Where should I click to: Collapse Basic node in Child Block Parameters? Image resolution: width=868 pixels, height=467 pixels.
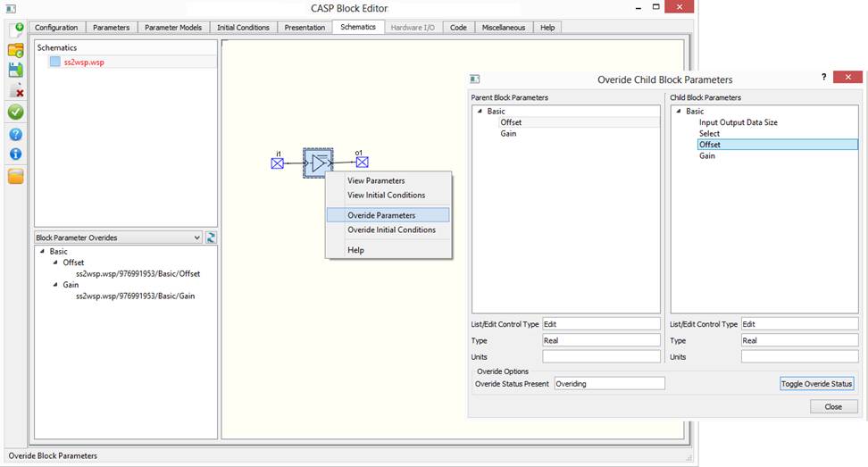[x=679, y=112]
